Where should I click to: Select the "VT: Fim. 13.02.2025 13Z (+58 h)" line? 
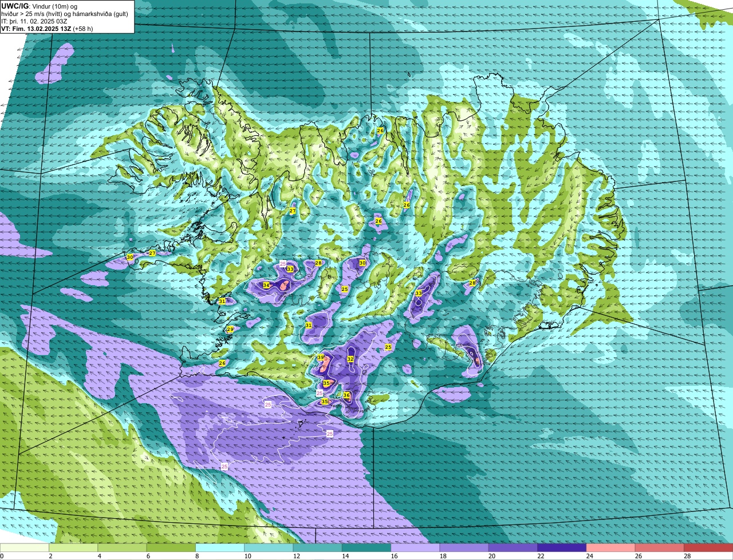click(47, 29)
